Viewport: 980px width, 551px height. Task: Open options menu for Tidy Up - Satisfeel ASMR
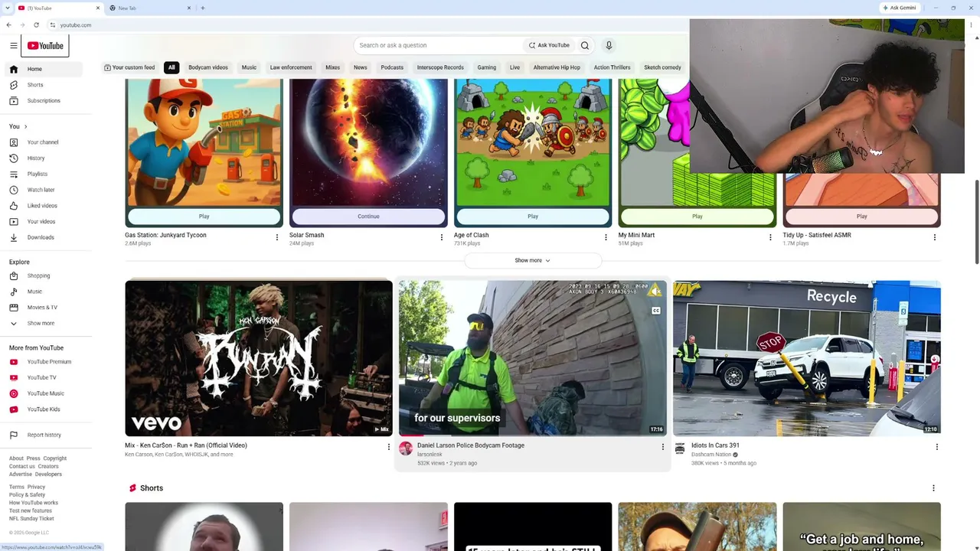click(x=935, y=237)
